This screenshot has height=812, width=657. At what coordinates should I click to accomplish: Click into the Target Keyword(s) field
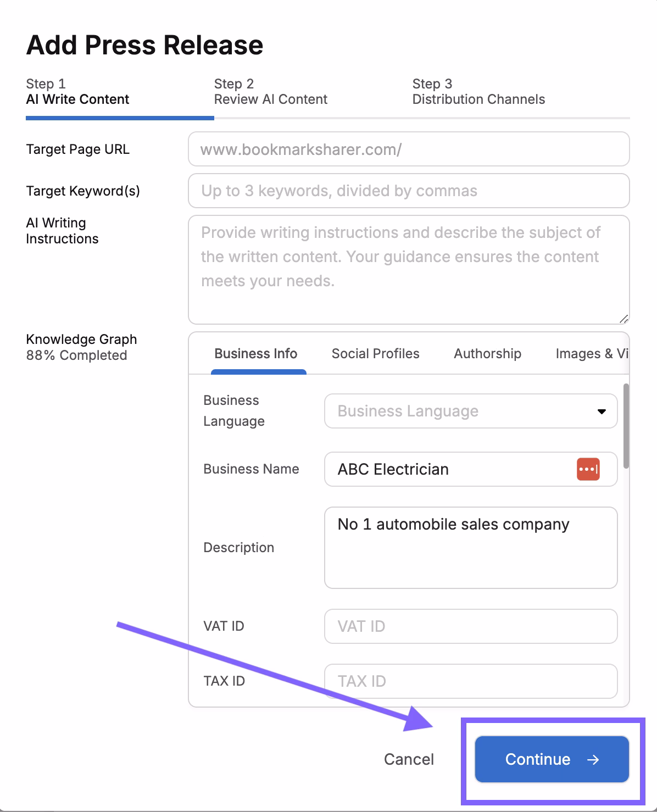408,191
